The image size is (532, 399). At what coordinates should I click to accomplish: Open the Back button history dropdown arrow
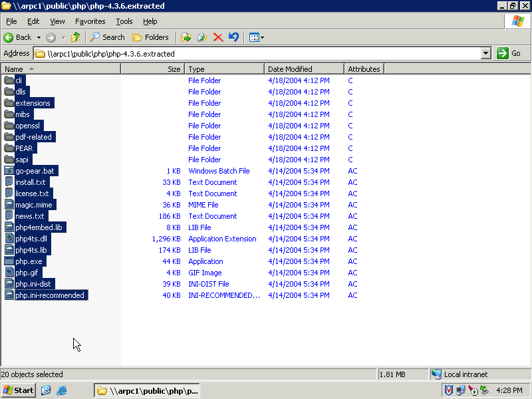(x=39, y=37)
